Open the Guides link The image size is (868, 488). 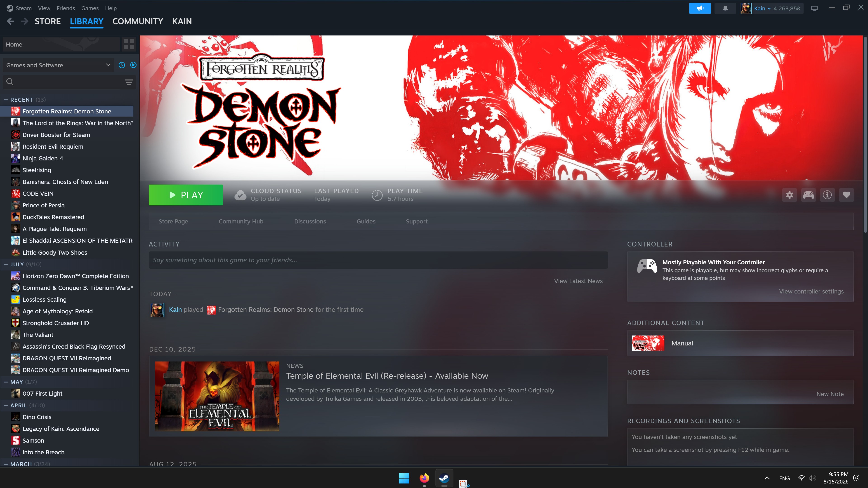(x=366, y=221)
